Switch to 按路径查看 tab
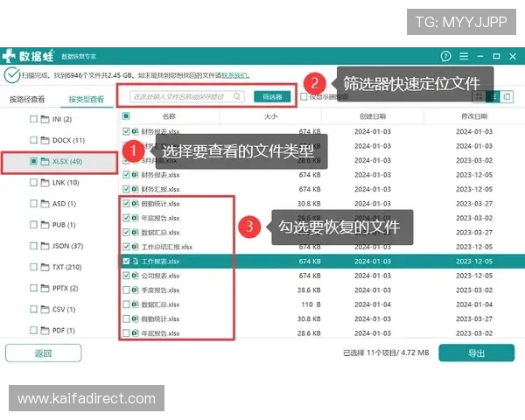This screenshot has width=525, height=420. click(27, 99)
